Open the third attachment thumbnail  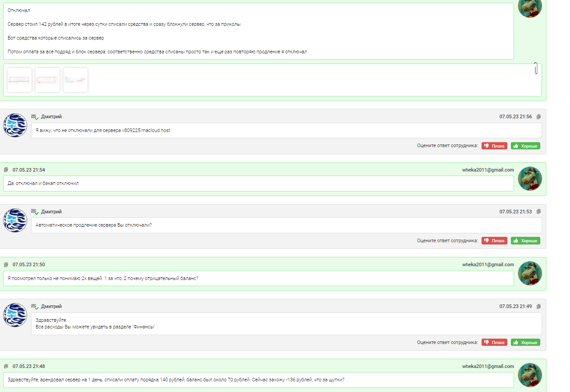(76, 80)
